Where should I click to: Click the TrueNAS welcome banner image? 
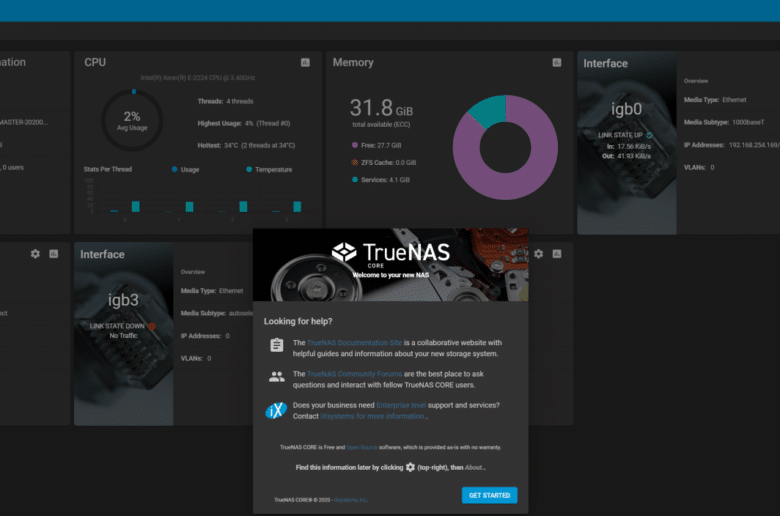click(390, 265)
